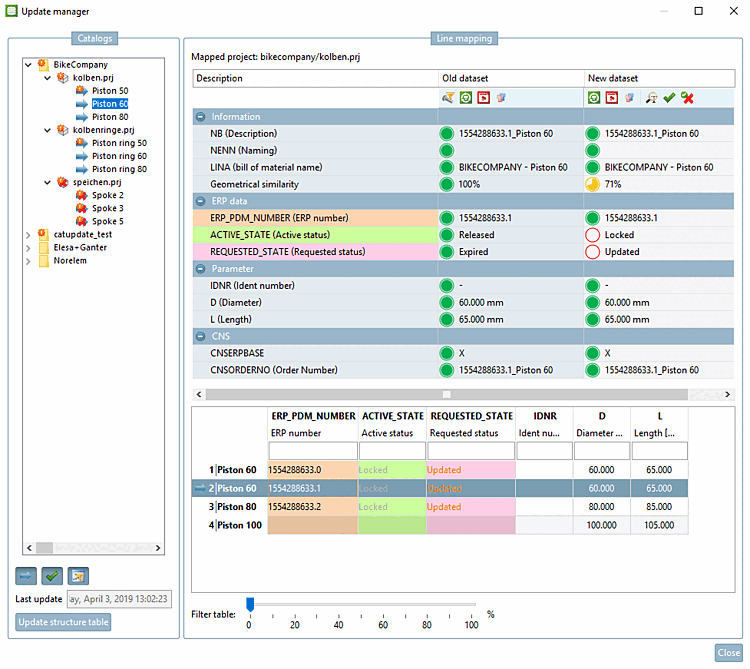Click the green checkmark in New dataset toolbar
This screenshot has width=750, height=669.
pyautogui.click(x=669, y=98)
